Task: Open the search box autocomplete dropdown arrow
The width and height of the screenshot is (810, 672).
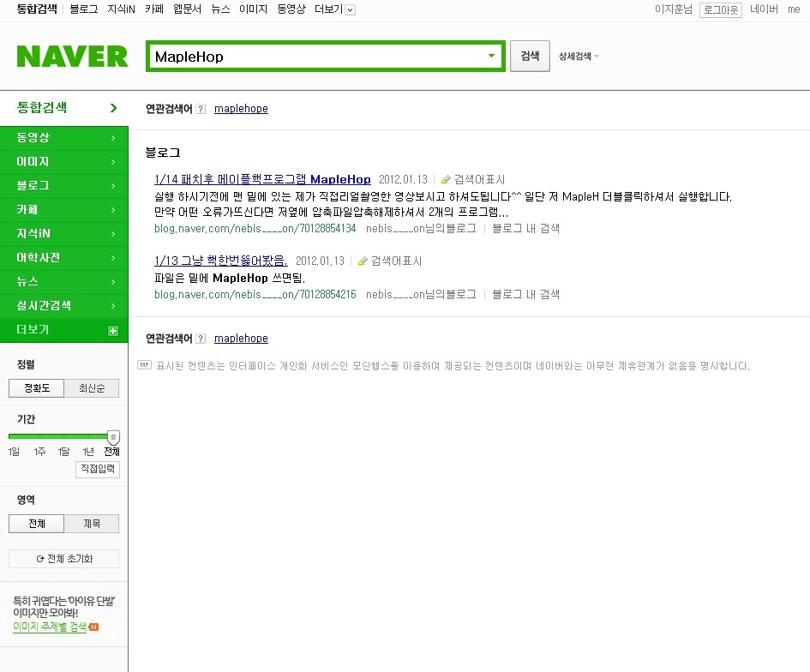Action: point(491,57)
